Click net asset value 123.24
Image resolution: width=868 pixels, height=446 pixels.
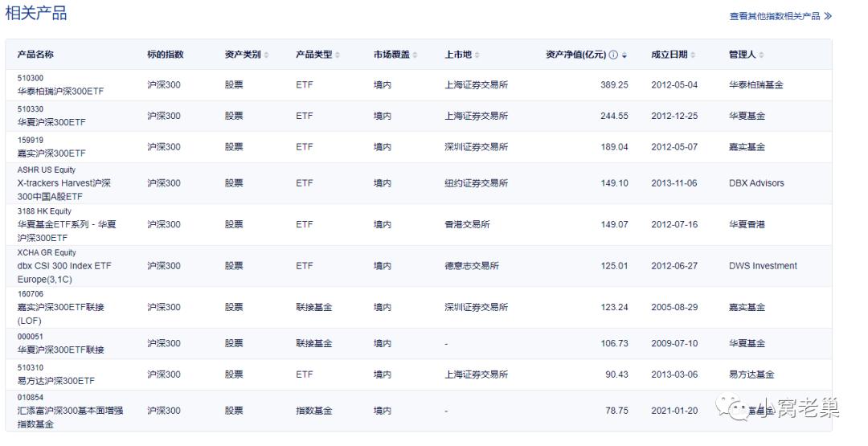615,307
